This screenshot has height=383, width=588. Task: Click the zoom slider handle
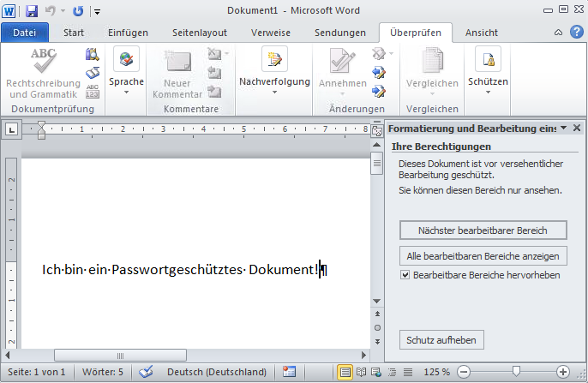click(x=515, y=373)
